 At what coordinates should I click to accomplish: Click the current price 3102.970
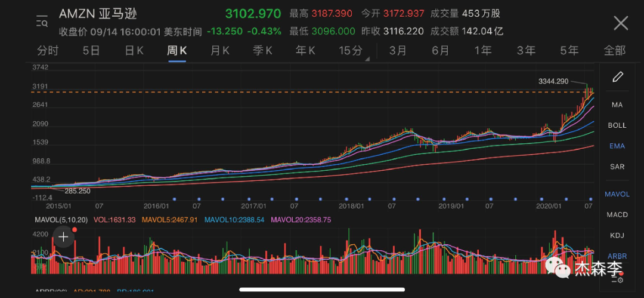coord(253,14)
